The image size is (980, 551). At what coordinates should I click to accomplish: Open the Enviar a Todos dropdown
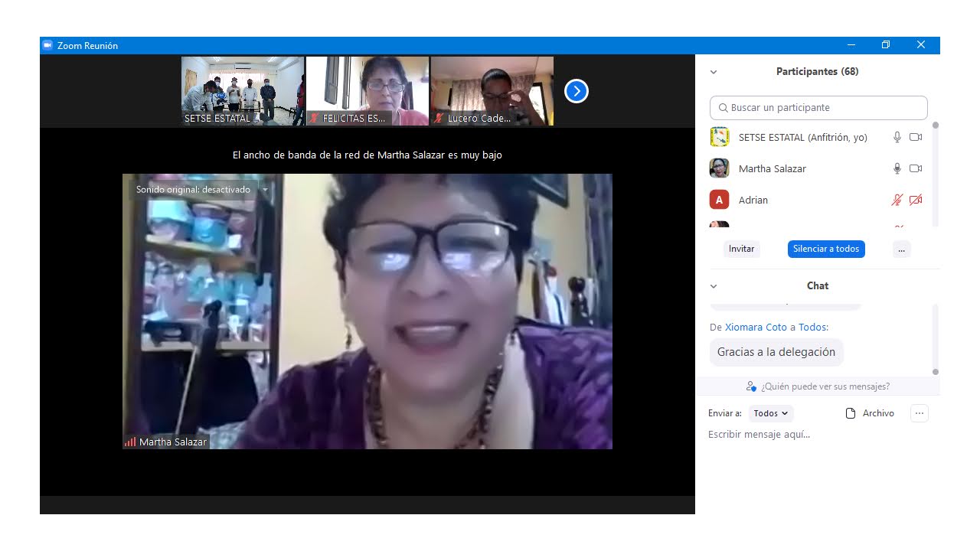pos(771,413)
